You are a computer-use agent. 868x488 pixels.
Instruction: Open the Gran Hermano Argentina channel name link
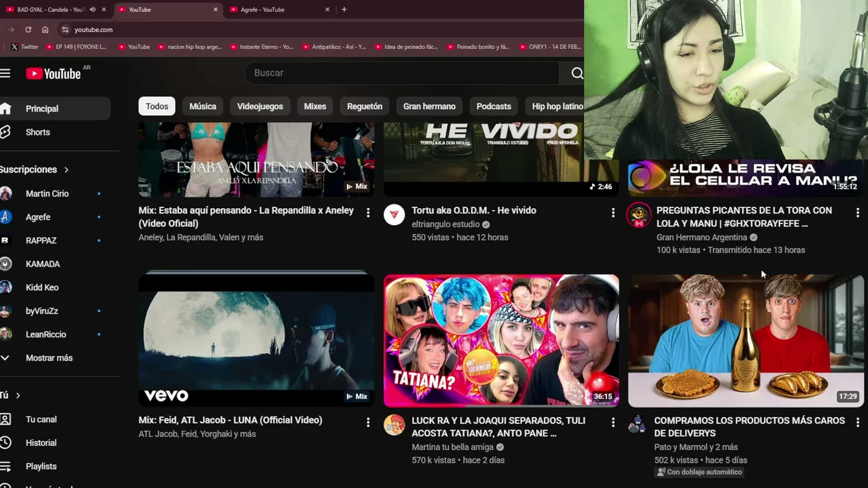[x=702, y=237]
